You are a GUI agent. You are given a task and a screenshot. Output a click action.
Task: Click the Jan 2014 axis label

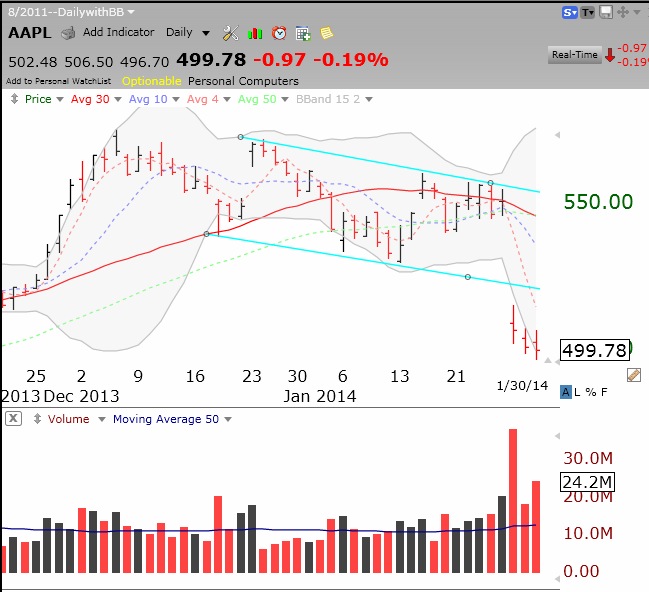[x=320, y=396]
